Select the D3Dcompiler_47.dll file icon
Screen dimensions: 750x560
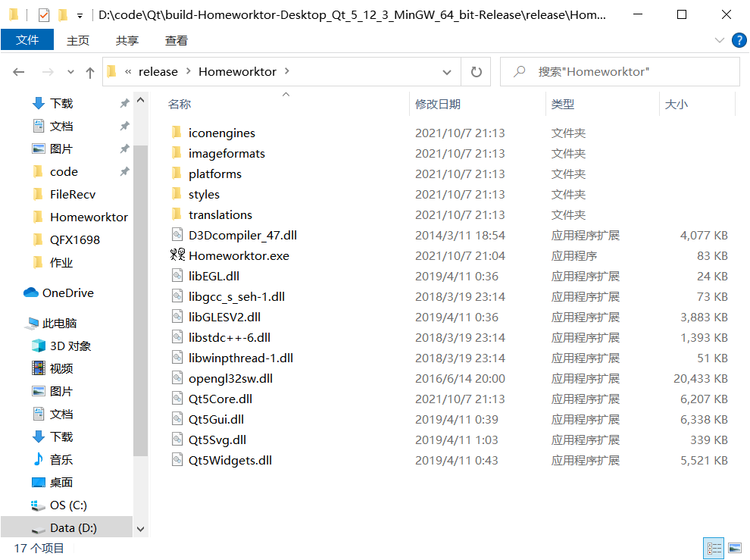click(x=177, y=234)
